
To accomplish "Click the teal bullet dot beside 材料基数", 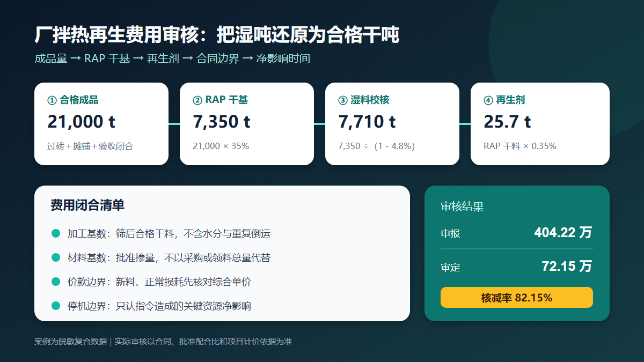I will pyautogui.click(x=55, y=257).
